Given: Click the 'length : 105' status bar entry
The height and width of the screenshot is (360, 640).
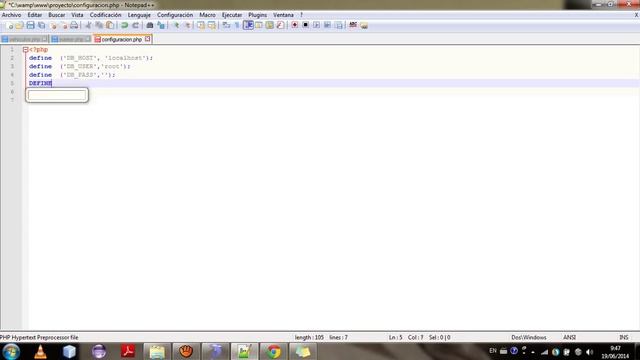Looking at the screenshot, I should click(x=309, y=338).
